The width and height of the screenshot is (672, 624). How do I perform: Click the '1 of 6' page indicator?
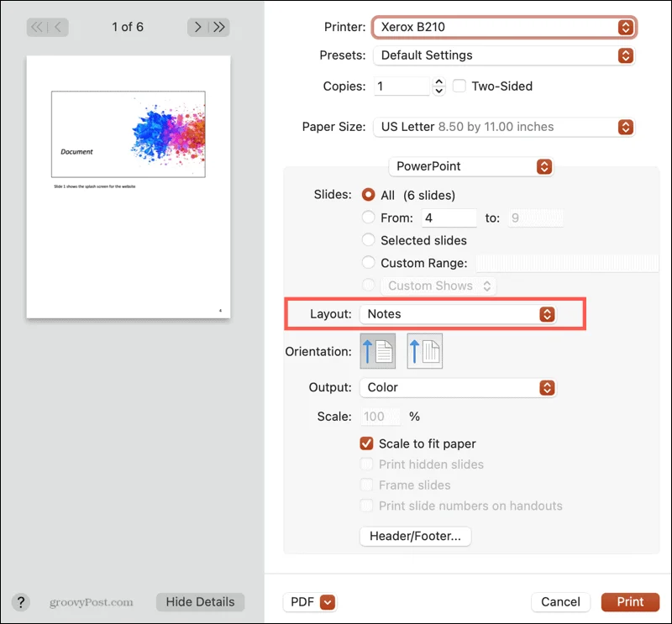[x=128, y=27]
